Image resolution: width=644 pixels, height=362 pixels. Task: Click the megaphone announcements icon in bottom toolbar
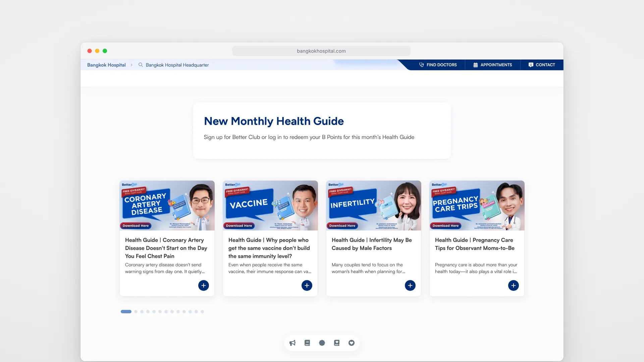pos(292,343)
